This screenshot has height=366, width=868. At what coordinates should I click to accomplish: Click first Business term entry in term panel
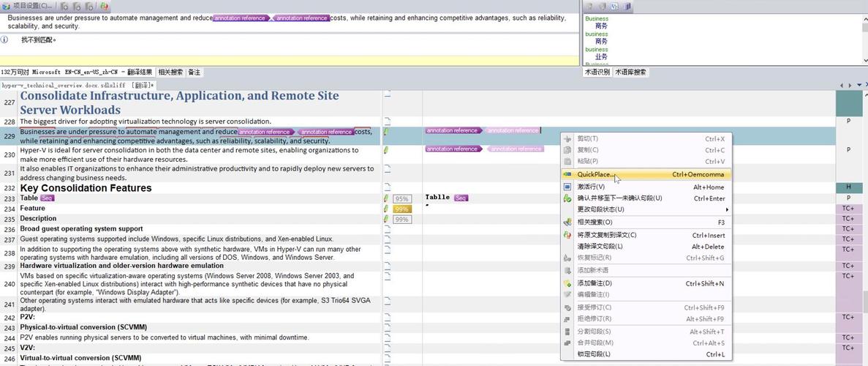pos(597,19)
